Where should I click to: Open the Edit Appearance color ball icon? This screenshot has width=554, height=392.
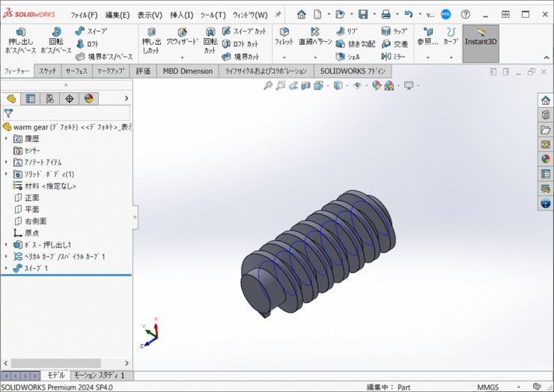point(377,86)
